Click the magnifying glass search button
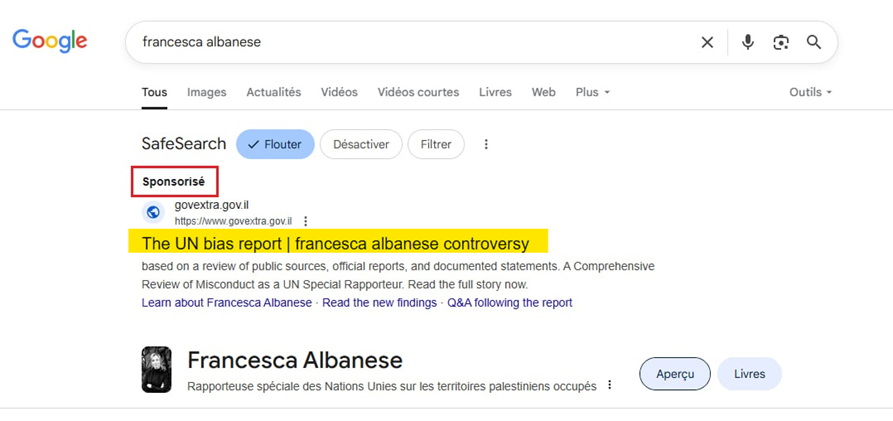This screenshot has width=893, height=421. click(x=814, y=42)
